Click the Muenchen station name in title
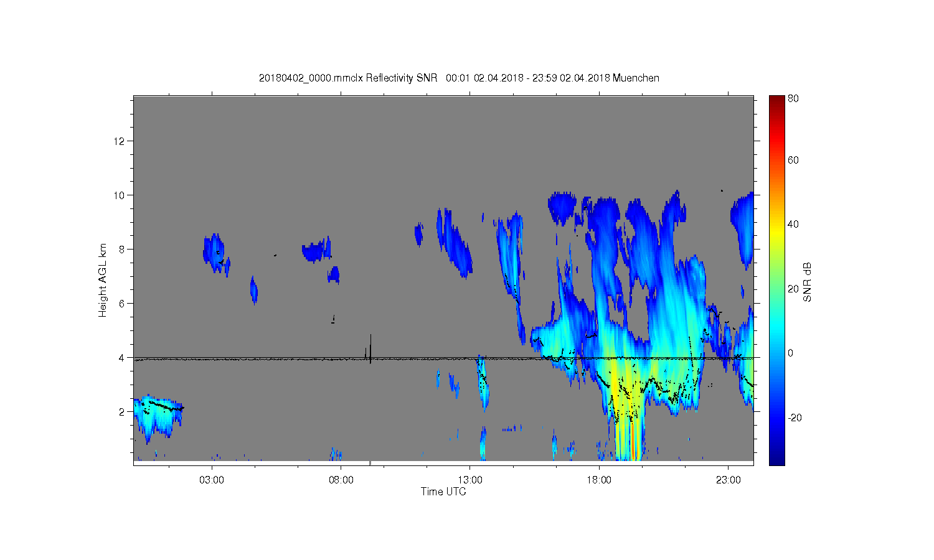Image resolution: width=934 pixels, height=560 pixels. pyautogui.click(x=636, y=78)
